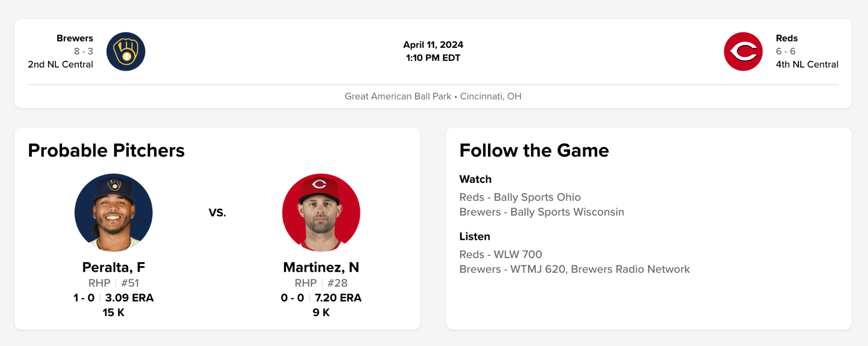868x346 pixels.
Task: Open Bally Sports Ohio broadcast listing
Action: (519, 197)
